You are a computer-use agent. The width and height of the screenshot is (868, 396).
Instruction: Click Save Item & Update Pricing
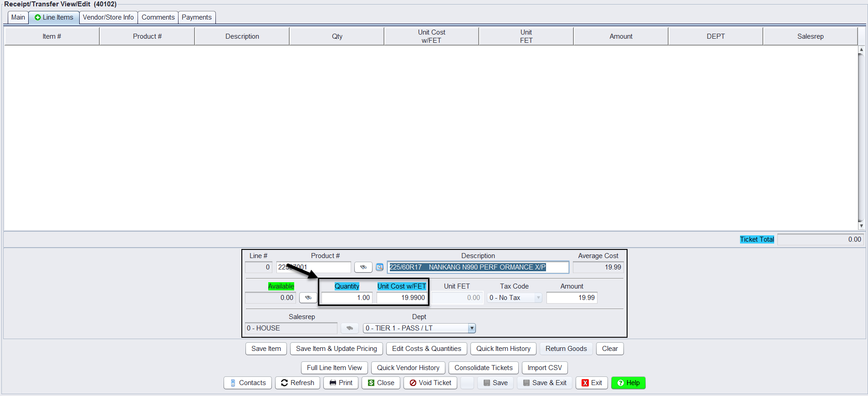coord(336,349)
